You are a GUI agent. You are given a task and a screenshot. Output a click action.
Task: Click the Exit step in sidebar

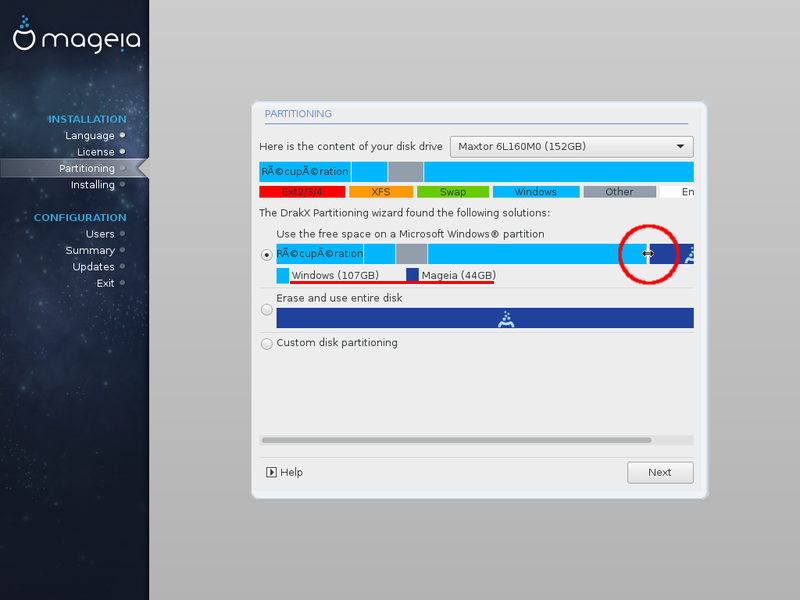coord(106,283)
